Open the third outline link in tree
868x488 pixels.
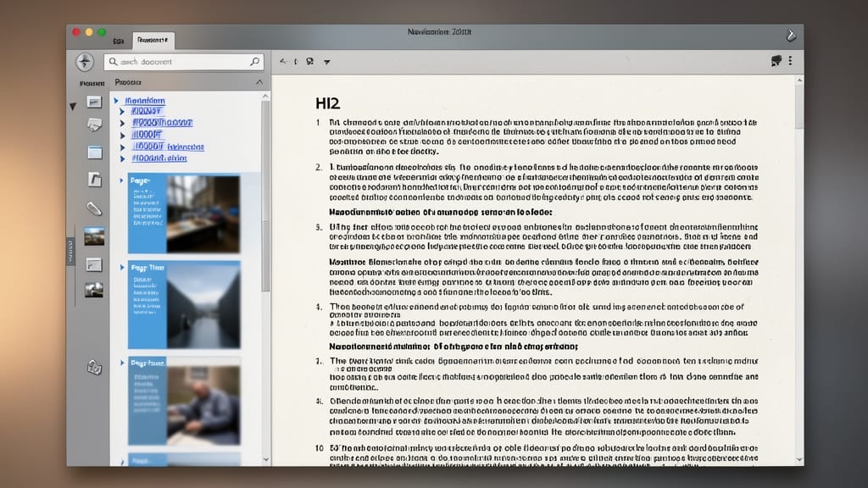(162, 122)
